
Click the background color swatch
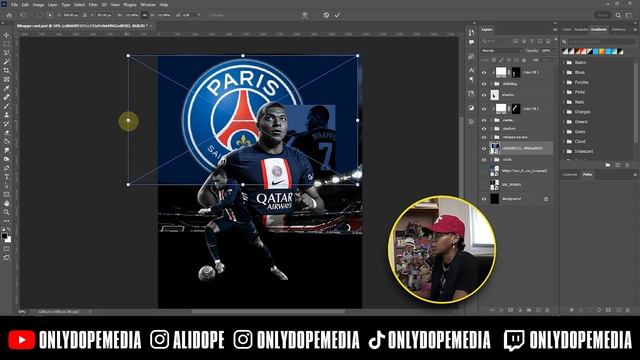pyautogui.click(x=8, y=240)
